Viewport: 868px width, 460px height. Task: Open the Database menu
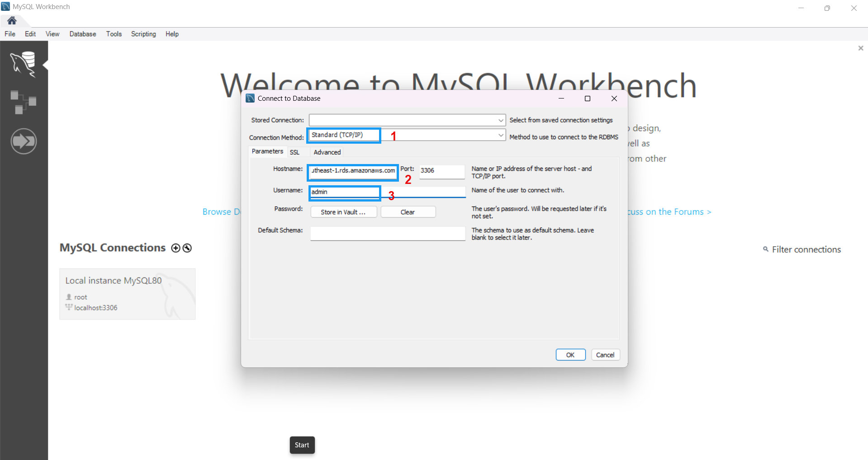[83, 34]
